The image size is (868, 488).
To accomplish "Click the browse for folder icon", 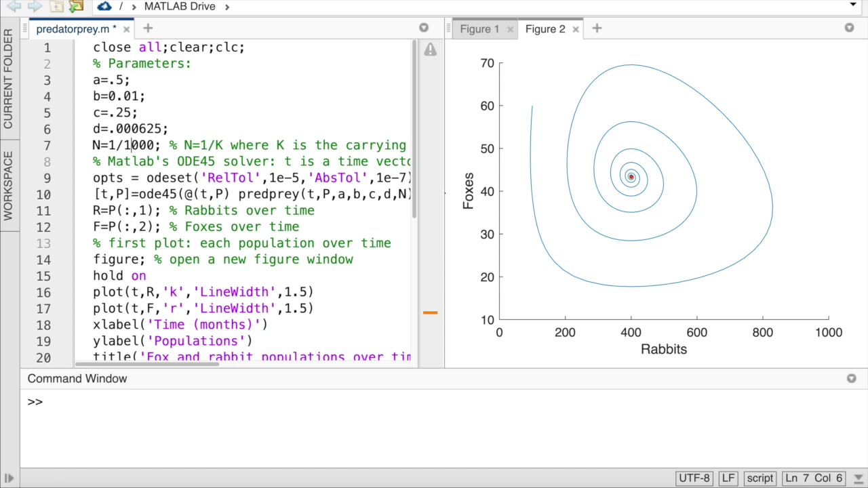I will [76, 6].
